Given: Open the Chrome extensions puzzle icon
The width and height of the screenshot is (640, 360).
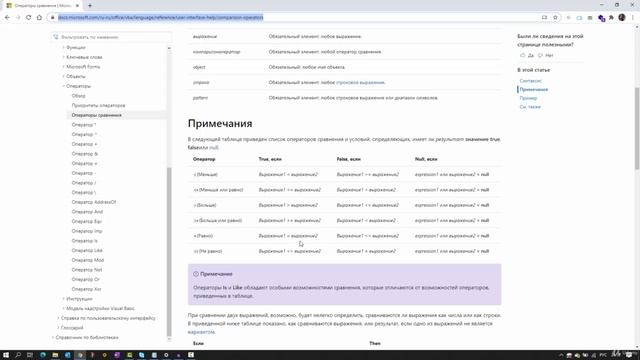Looking at the screenshot, I should click(x=611, y=18).
